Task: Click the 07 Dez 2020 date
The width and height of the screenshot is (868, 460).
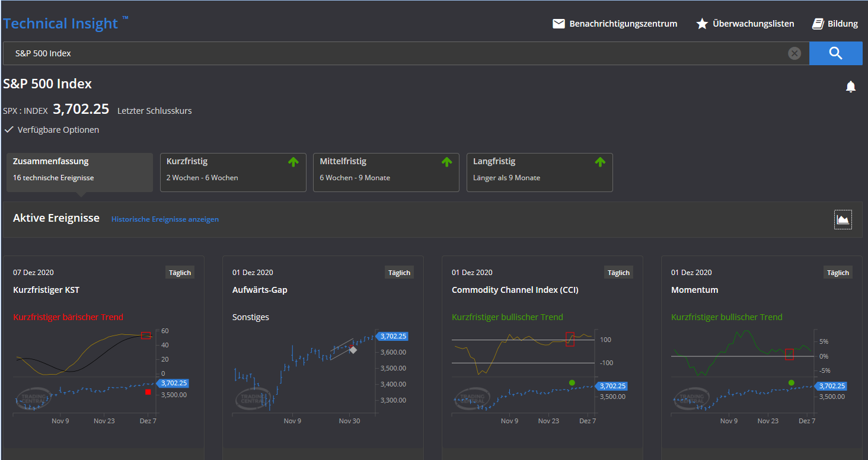Action: coord(33,273)
